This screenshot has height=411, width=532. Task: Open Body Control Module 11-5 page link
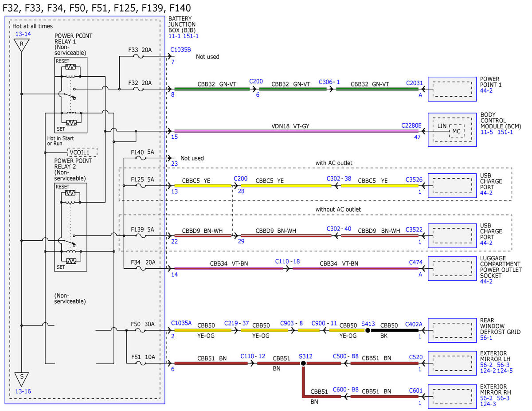pos(487,132)
